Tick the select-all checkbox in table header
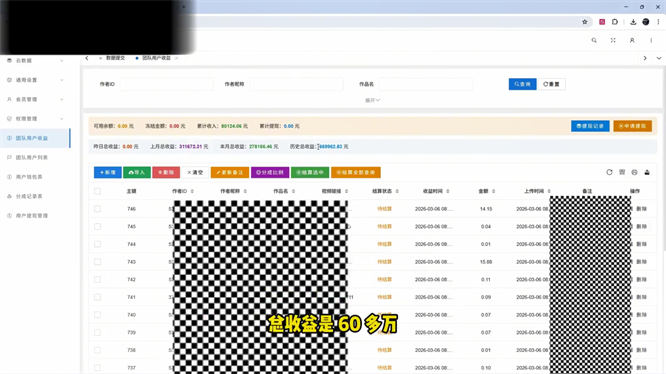666x374 pixels. 98,191
